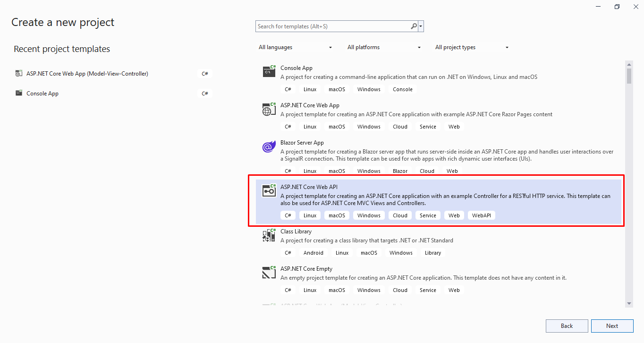Select the ASP.NET Core Web App template title
Screen dimensions: 644x343
click(x=310, y=105)
